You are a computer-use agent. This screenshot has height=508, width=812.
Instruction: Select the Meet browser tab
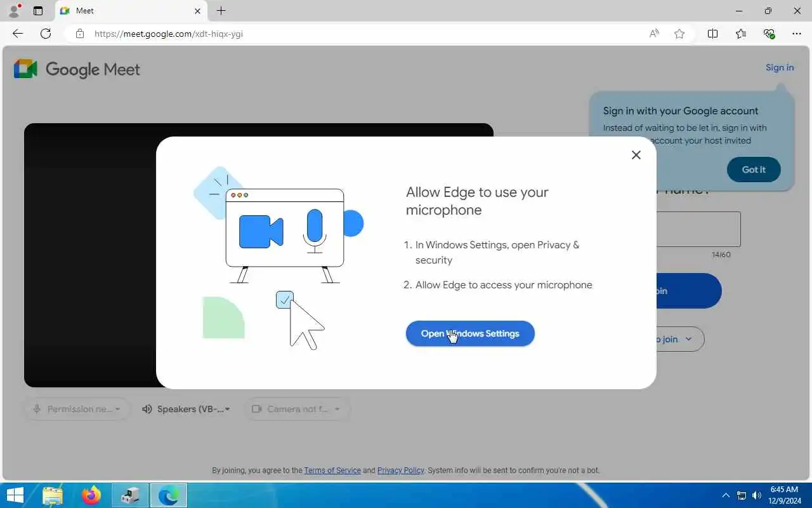tap(130, 11)
